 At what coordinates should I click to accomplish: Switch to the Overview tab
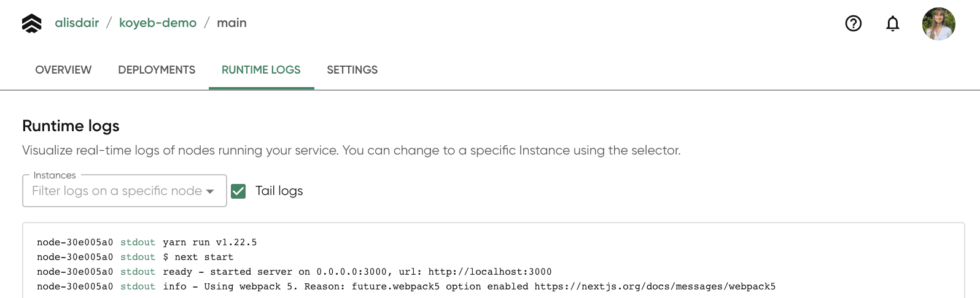coord(63,70)
